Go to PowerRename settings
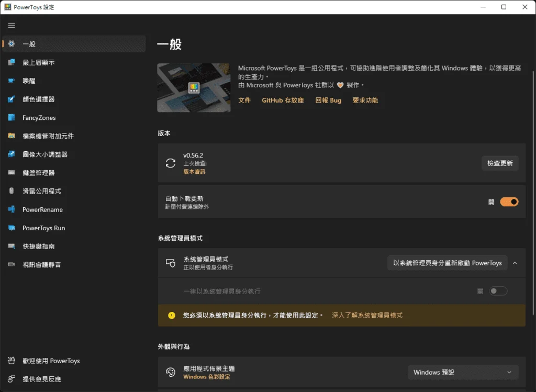The height and width of the screenshot is (392, 536). click(74, 209)
